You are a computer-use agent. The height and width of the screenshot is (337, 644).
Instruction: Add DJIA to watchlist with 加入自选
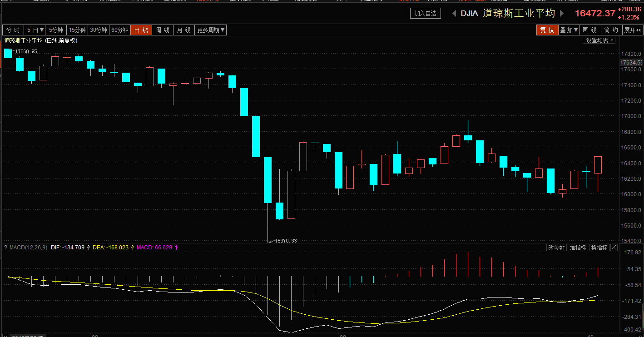coord(426,14)
